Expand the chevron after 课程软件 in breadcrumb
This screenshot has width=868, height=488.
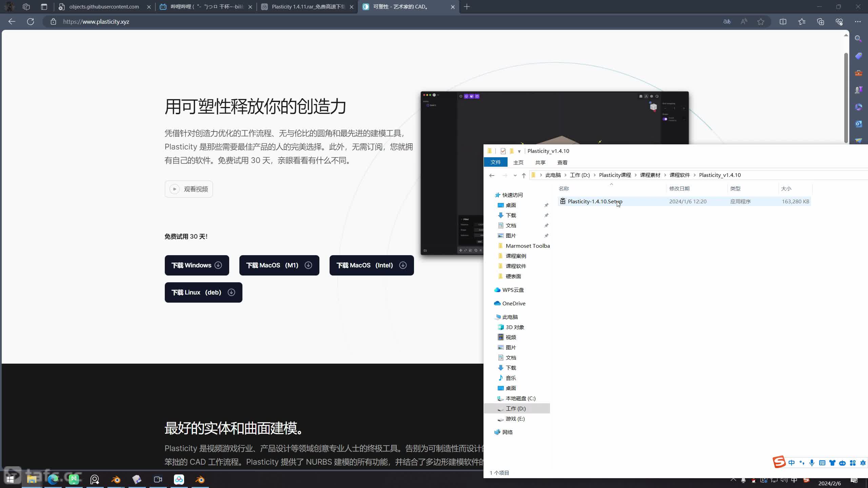click(694, 175)
